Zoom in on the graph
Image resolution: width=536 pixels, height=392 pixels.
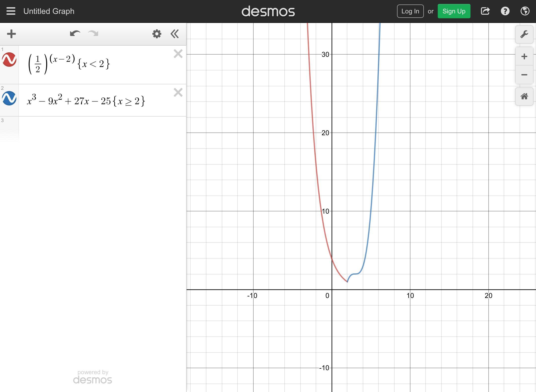pyautogui.click(x=524, y=57)
